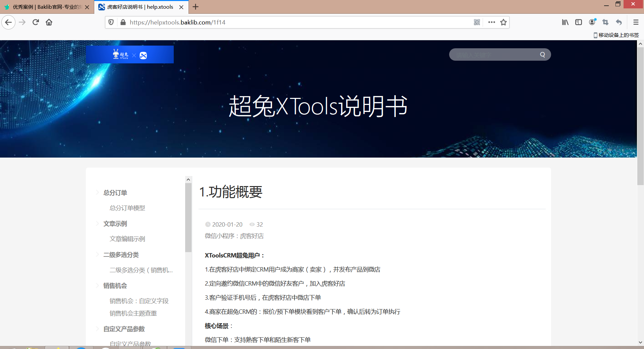Open the browser home page
The width and height of the screenshot is (644, 349).
[49, 22]
